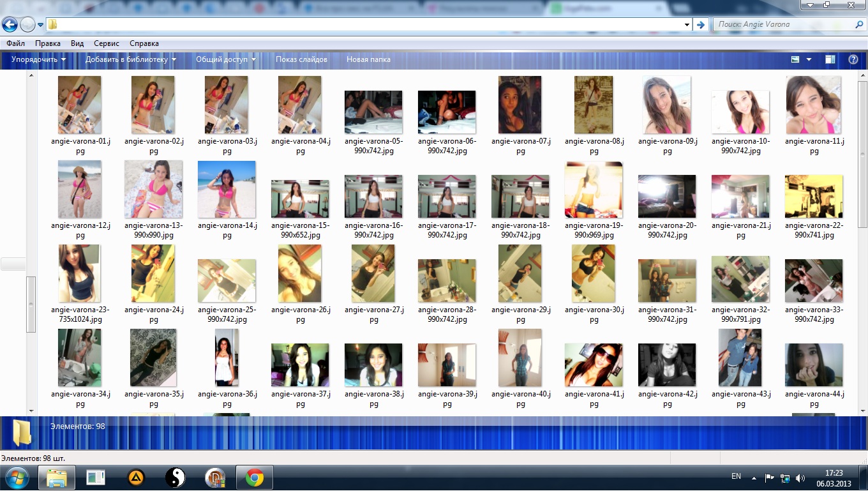Click the volume speaker tray icon
This screenshot has width=868, height=498.
(800, 478)
